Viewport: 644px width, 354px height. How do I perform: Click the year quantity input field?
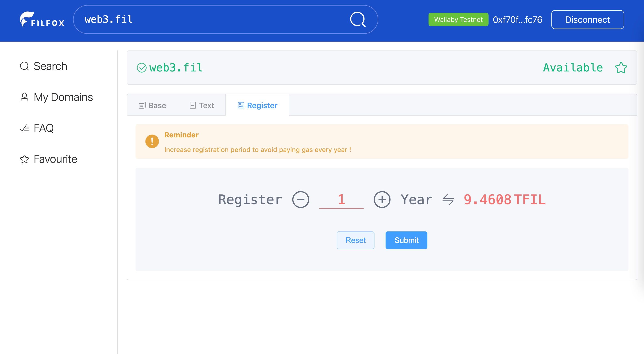(342, 199)
